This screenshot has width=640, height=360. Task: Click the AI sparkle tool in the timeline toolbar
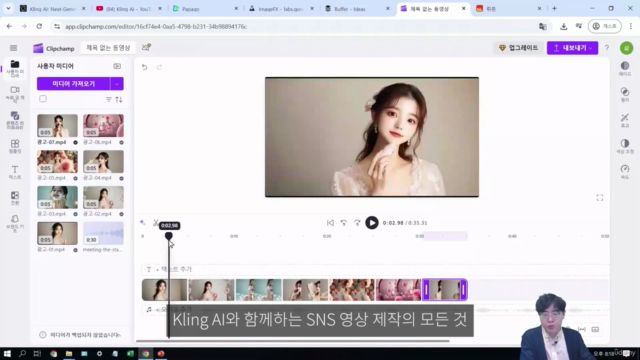(142, 222)
